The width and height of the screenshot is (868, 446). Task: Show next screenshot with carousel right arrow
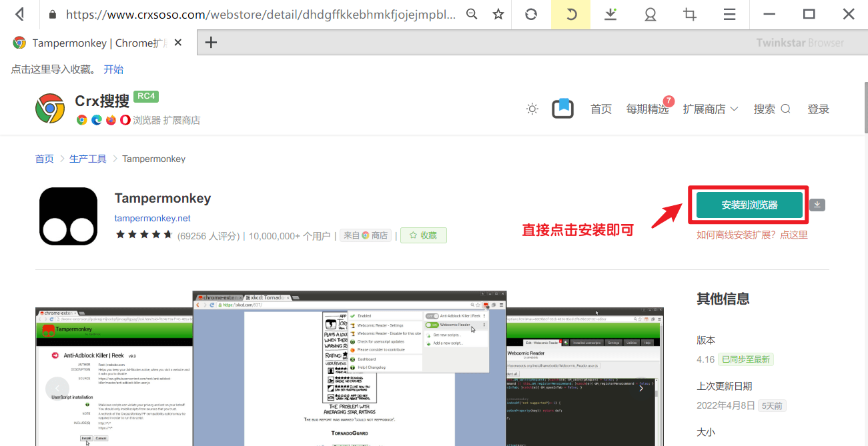(641, 389)
